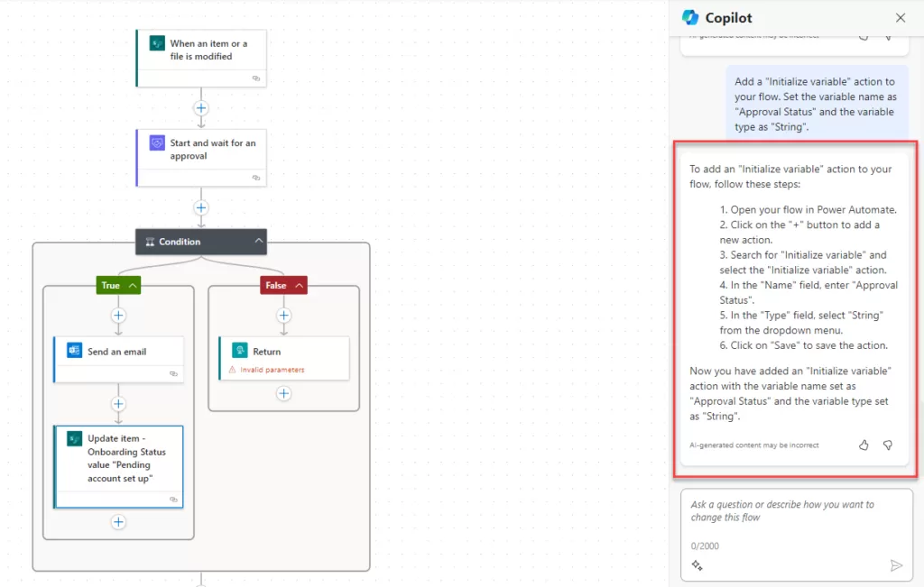
Task: Add action below Return in False branch
Action: tap(284, 393)
